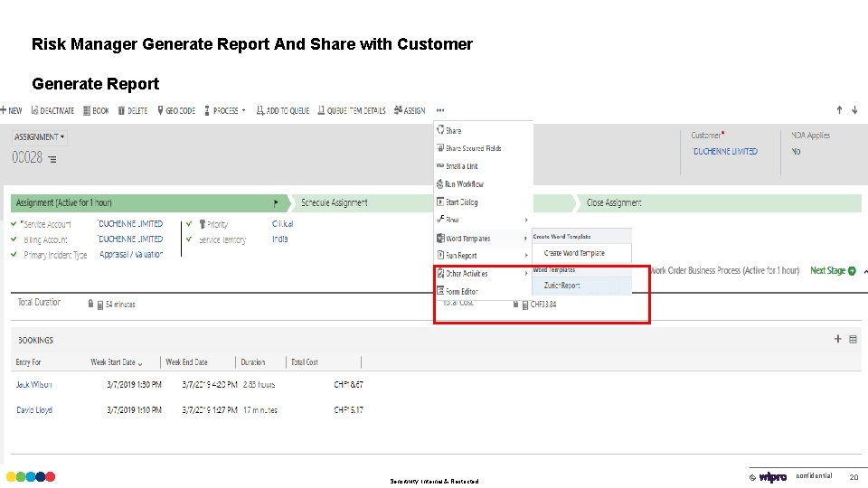Click the Share menu icon
The image size is (868, 488).
pyautogui.click(x=440, y=130)
